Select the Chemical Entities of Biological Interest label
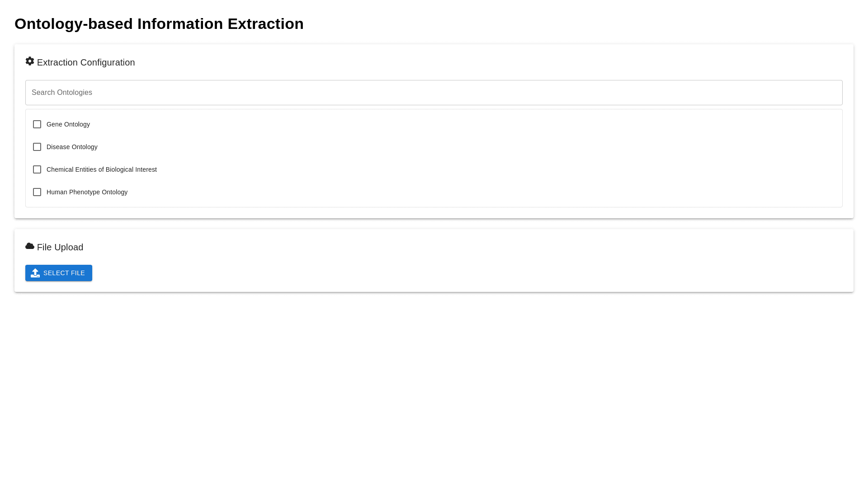This screenshot has height=488, width=868. pyautogui.click(x=102, y=169)
